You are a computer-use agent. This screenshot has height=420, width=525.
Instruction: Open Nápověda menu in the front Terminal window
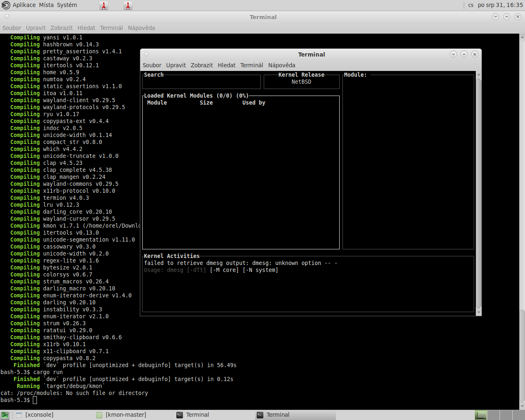(282, 65)
